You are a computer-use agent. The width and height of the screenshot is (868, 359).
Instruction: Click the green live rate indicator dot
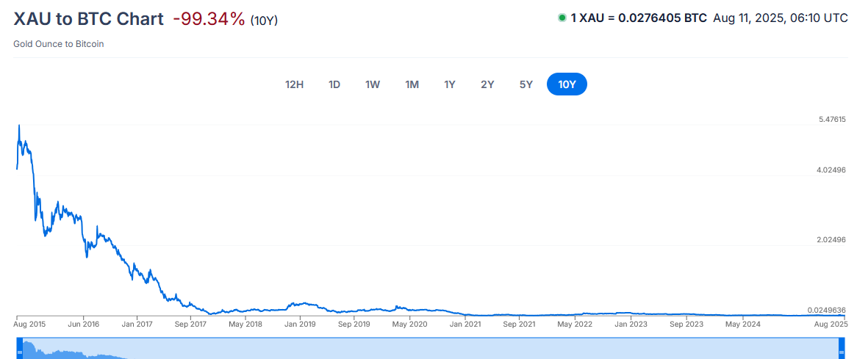point(562,18)
